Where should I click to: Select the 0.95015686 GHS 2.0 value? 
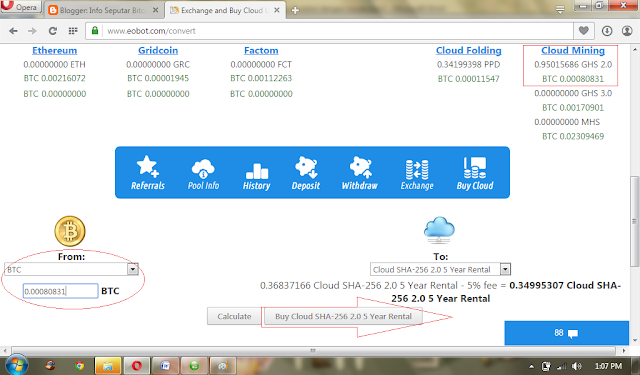(573, 64)
